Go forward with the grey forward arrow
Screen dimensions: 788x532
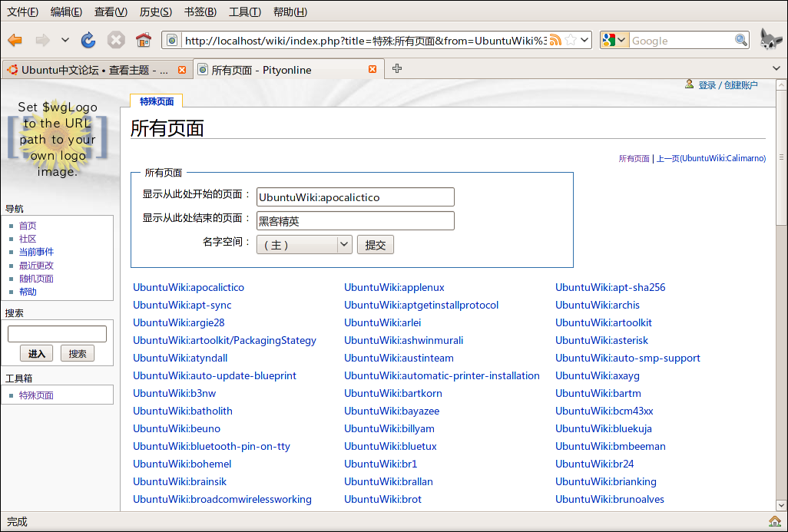[42, 40]
